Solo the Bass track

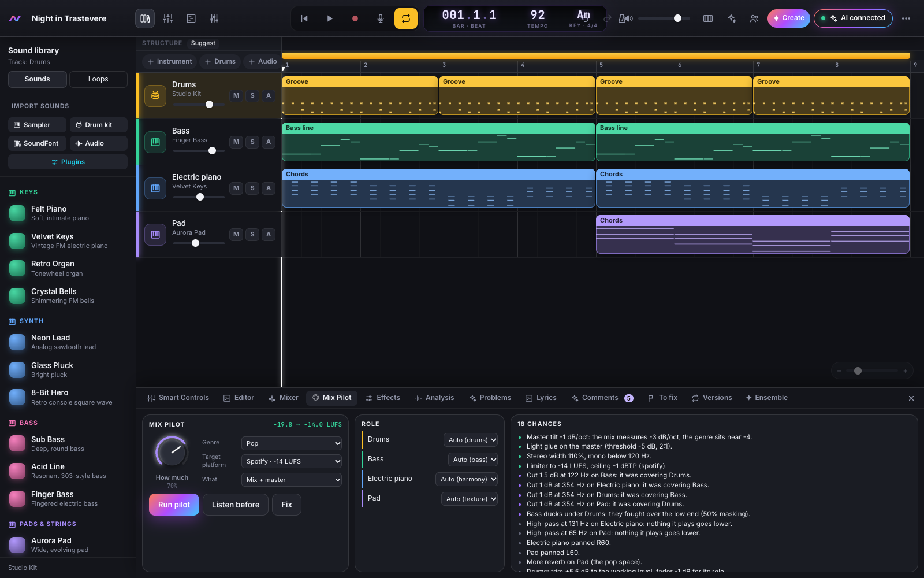[x=252, y=142]
